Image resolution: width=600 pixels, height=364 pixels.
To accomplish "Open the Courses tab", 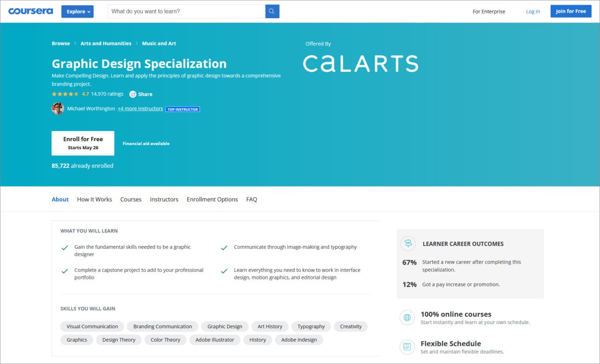I will [x=131, y=199].
